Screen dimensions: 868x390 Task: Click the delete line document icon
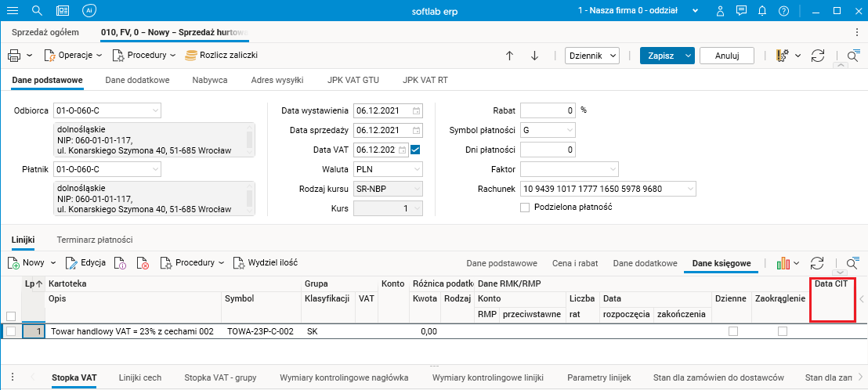(x=143, y=263)
